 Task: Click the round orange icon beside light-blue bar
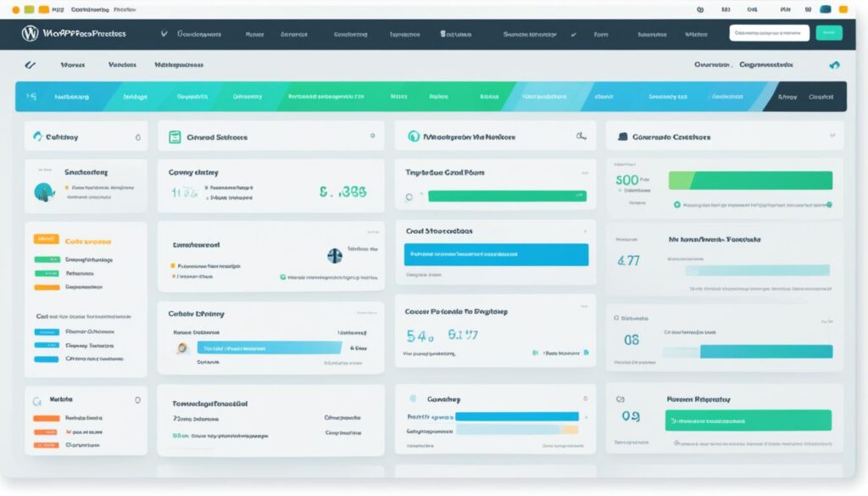click(181, 348)
